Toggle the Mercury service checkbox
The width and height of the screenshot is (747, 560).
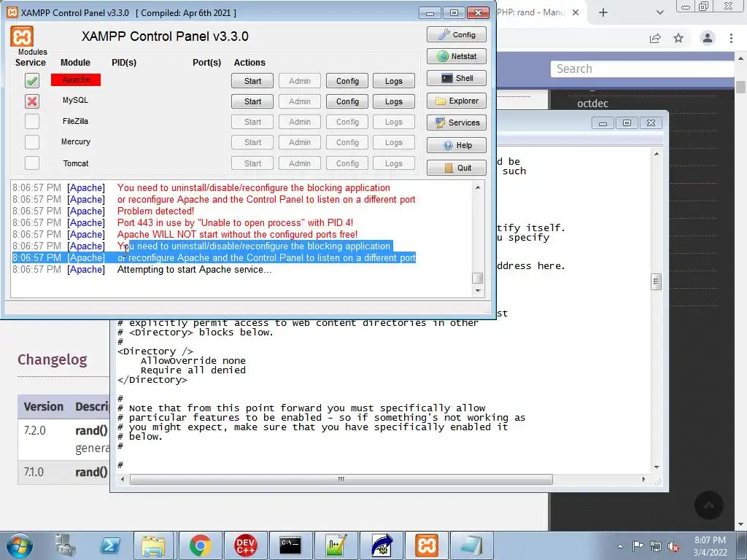(32, 142)
